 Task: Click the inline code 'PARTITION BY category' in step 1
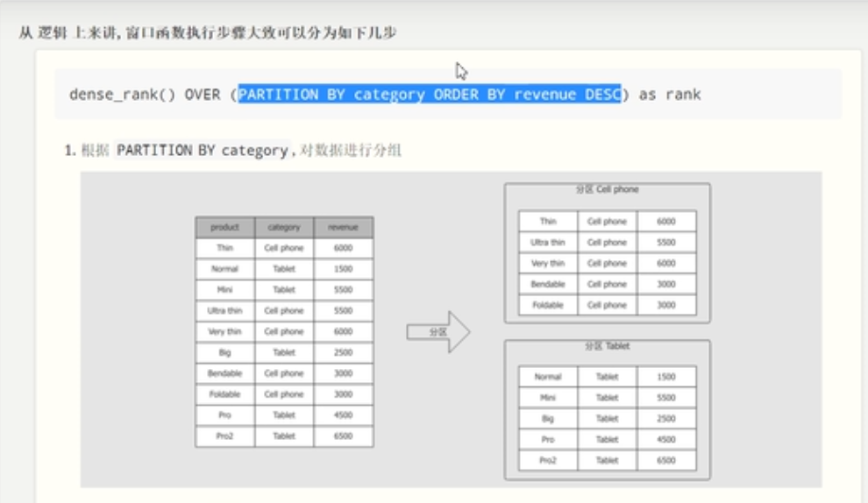(x=202, y=151)
